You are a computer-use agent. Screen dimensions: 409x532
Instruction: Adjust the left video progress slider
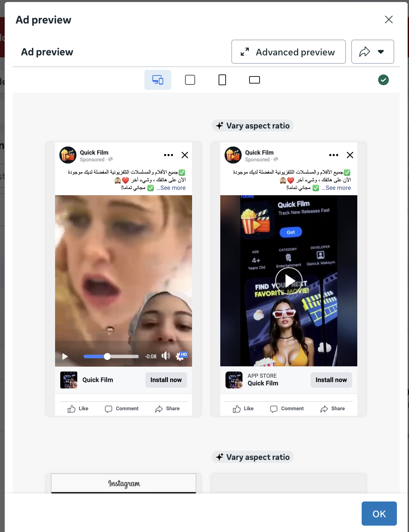pyautogui.click(x=111, y=356)
